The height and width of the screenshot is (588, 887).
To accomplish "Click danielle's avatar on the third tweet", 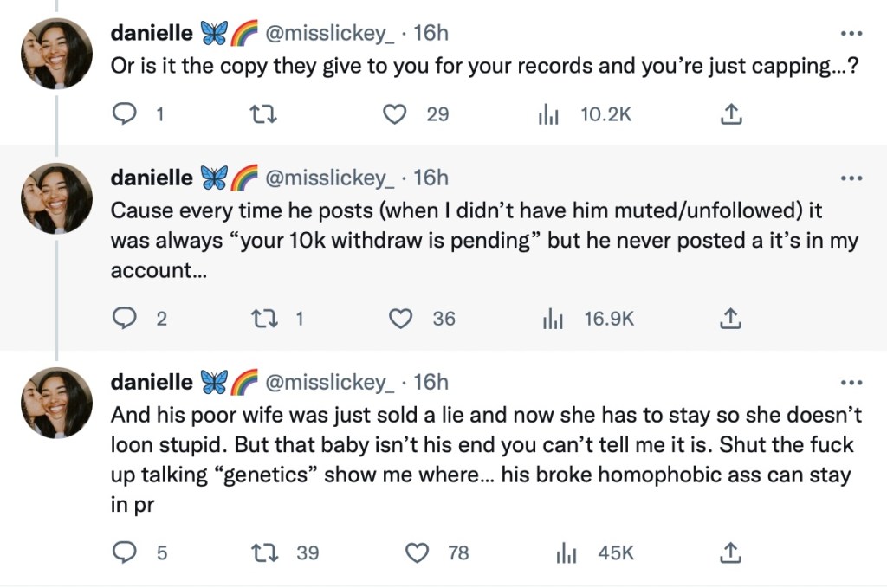I will pos(56,403).
